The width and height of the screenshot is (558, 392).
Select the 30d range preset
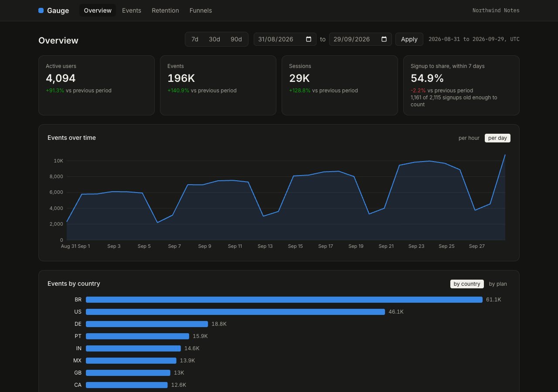pos(214,39)
